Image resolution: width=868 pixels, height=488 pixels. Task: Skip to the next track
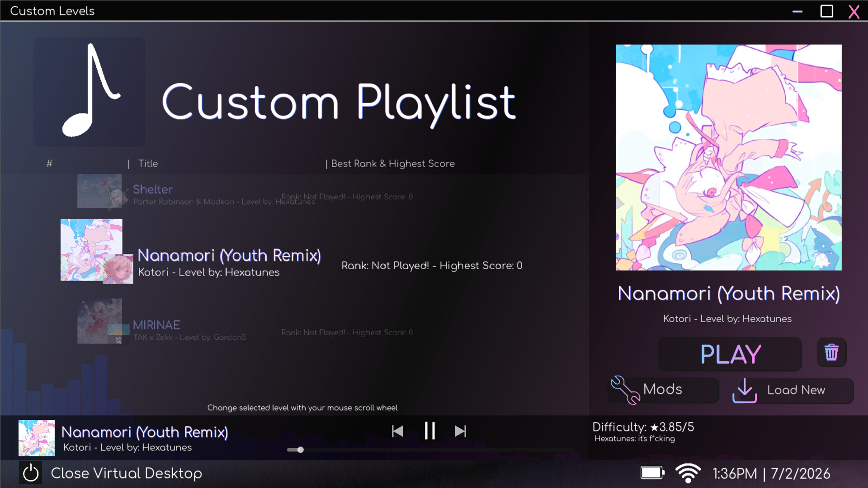pyautogui.click(x=460, y=431)
